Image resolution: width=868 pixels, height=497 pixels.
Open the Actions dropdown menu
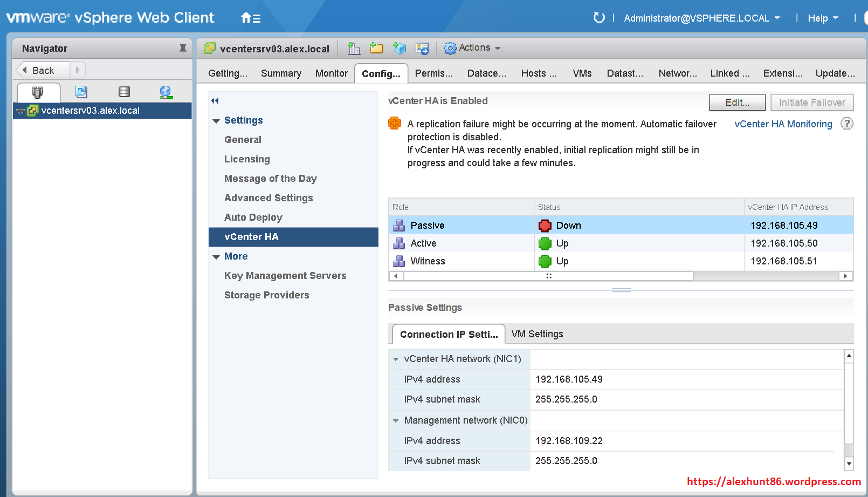click(473, 48)
